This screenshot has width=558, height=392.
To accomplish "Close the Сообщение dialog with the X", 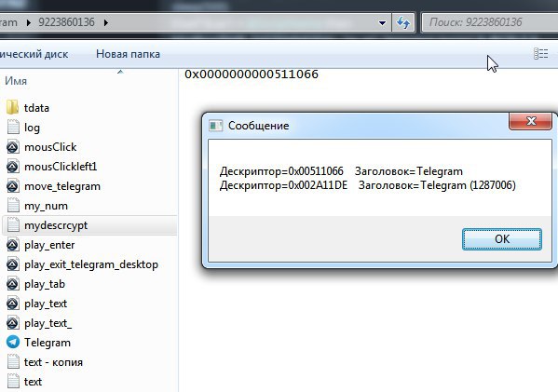I will 531,121.
